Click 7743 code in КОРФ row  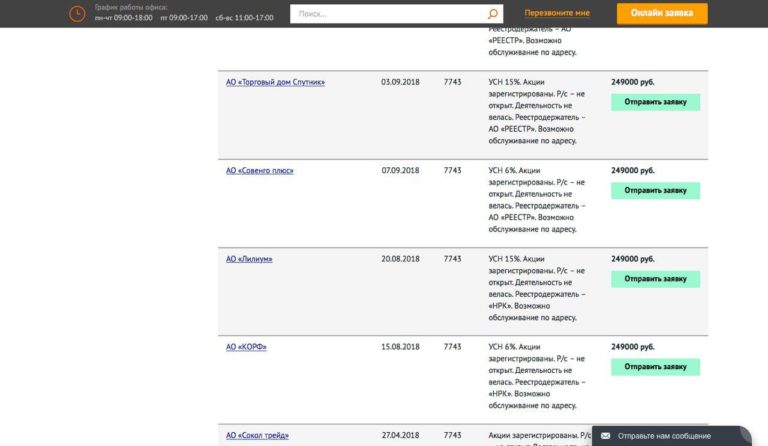pos(452,347)
